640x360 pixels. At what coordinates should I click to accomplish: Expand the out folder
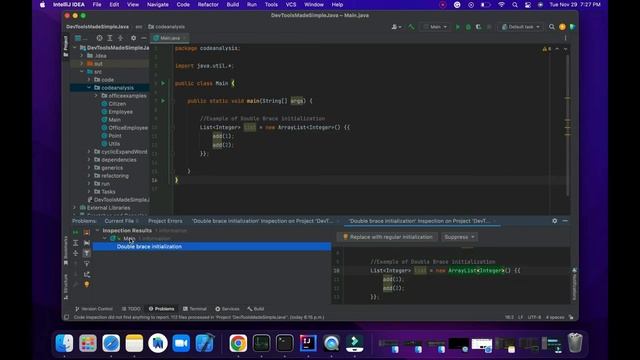(x=82, y=64)
